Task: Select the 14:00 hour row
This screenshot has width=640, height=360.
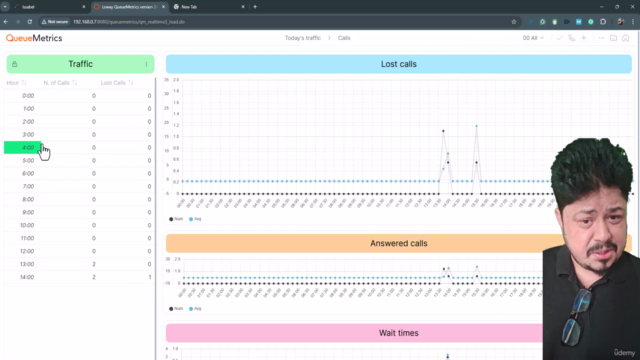Action: coord(78,277)
